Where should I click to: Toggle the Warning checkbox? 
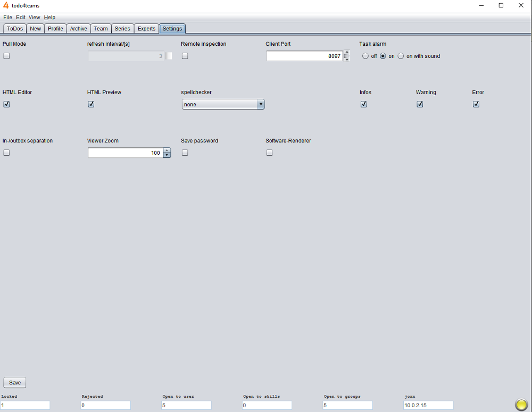coord(420,104)
